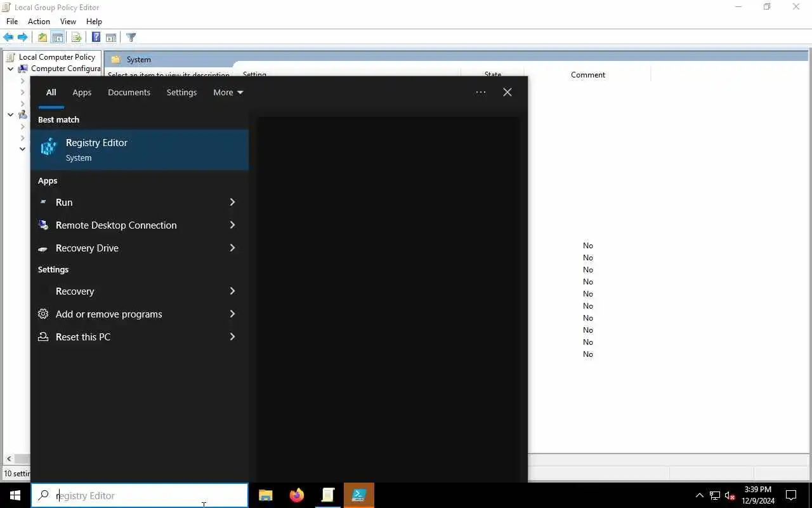
Task: Click the Filter funnel toolbar icon
Action: 131,37
